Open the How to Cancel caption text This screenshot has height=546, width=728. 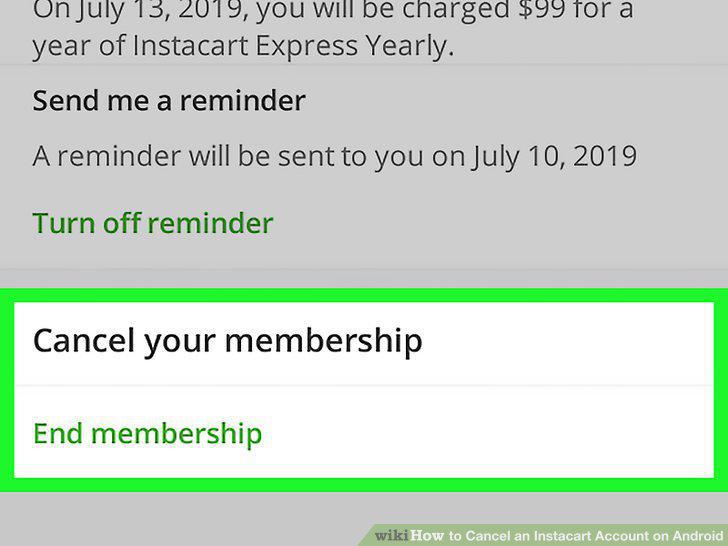coord(567,536)
